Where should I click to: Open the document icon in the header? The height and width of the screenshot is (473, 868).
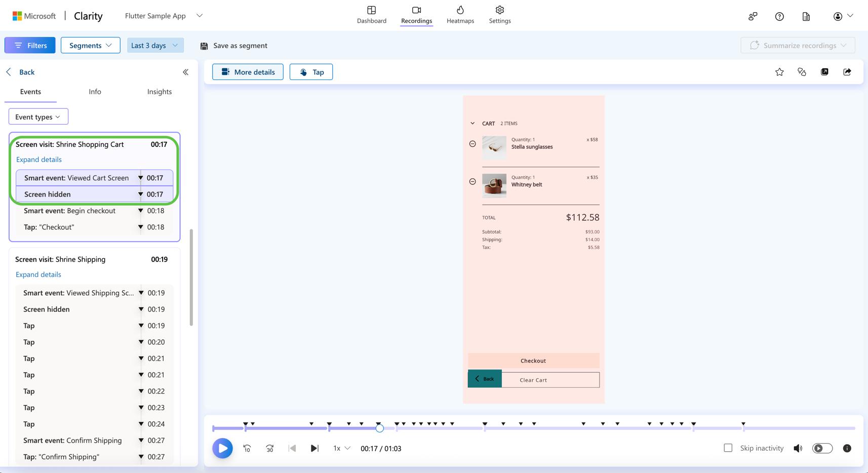(x=806, y=16)
